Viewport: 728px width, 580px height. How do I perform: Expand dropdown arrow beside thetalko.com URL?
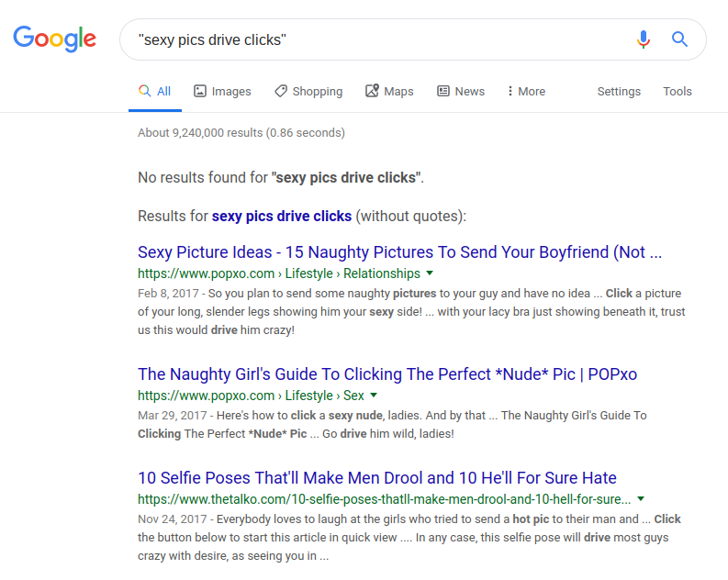pos(641,499)
